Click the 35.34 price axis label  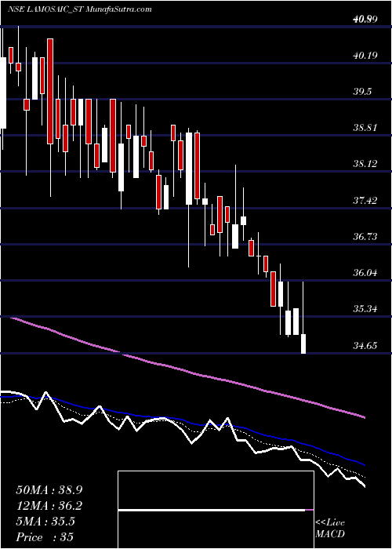pos(365,309)
